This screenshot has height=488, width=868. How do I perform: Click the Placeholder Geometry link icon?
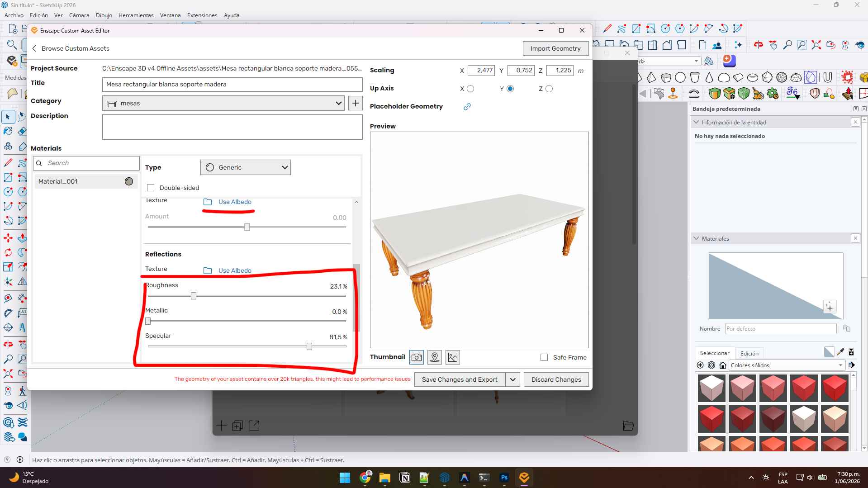pyautogui.click(x=467, y=107)
